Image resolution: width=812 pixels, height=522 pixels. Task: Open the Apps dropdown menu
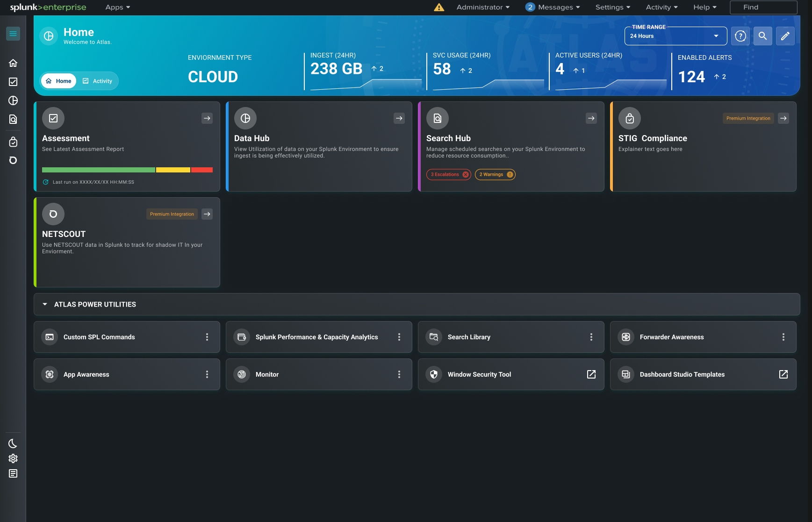[x=118, y=7]
